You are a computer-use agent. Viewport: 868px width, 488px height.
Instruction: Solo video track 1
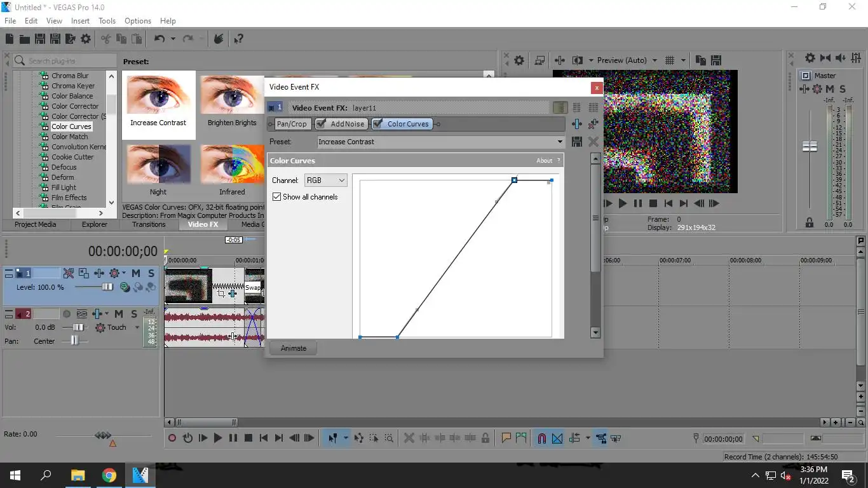pos(151,273)
